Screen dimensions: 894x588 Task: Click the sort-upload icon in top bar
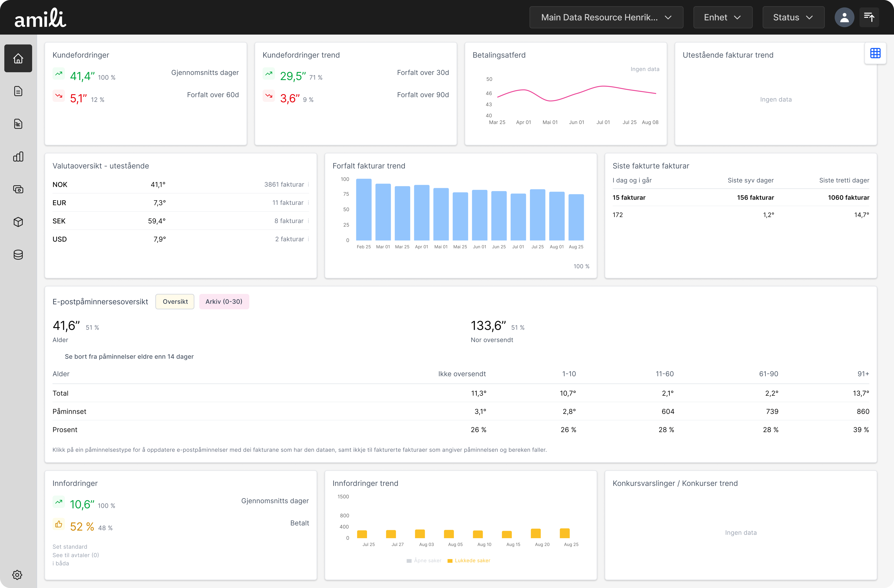[x=869, y=17]
